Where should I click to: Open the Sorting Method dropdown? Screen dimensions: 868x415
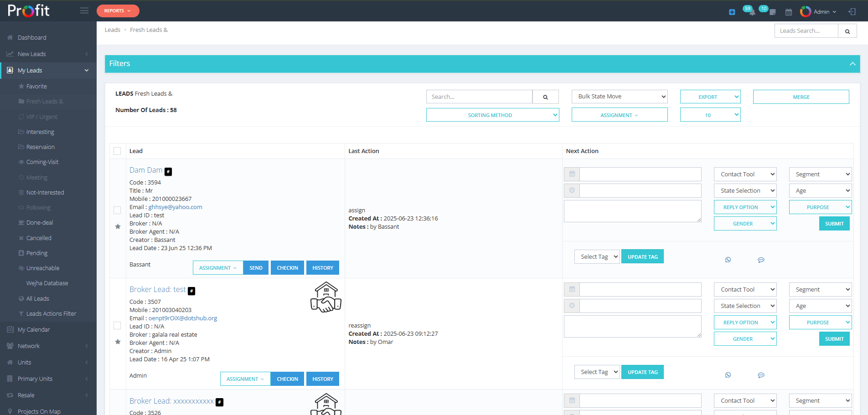[x=492, y=115]
